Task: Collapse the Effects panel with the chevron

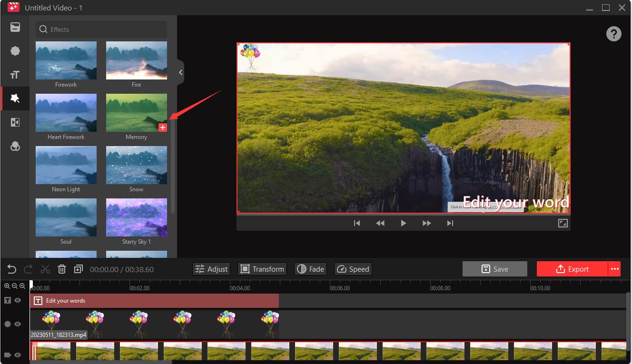Action: point(180,72)
